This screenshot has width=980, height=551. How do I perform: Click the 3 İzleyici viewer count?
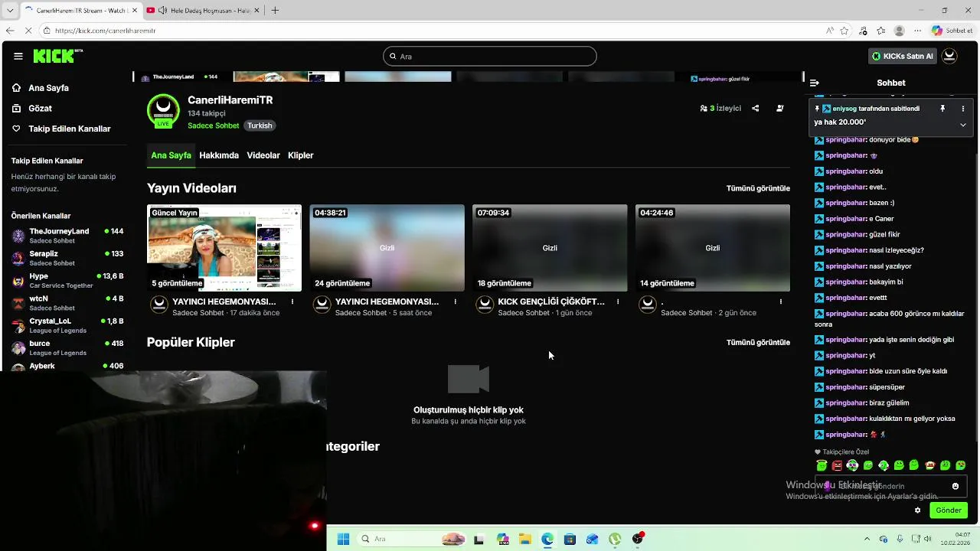click(x=720, y=109)
